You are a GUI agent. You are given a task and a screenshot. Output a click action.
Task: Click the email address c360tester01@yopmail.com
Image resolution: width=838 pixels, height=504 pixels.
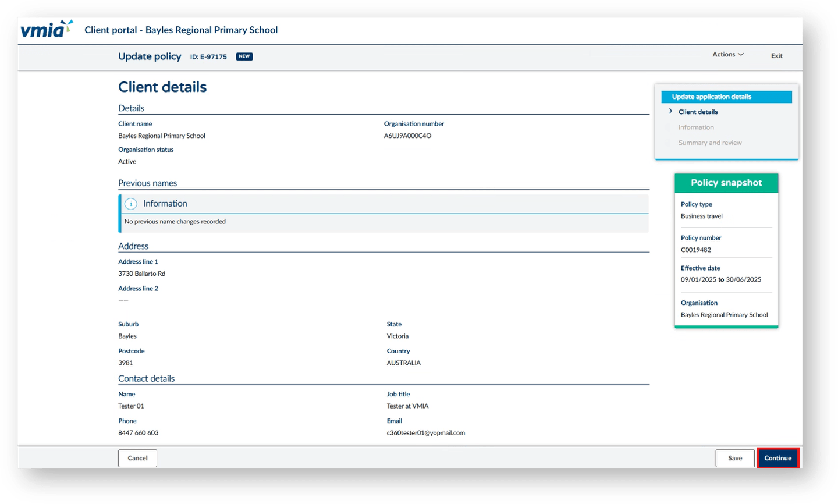[x=426, y=432]
